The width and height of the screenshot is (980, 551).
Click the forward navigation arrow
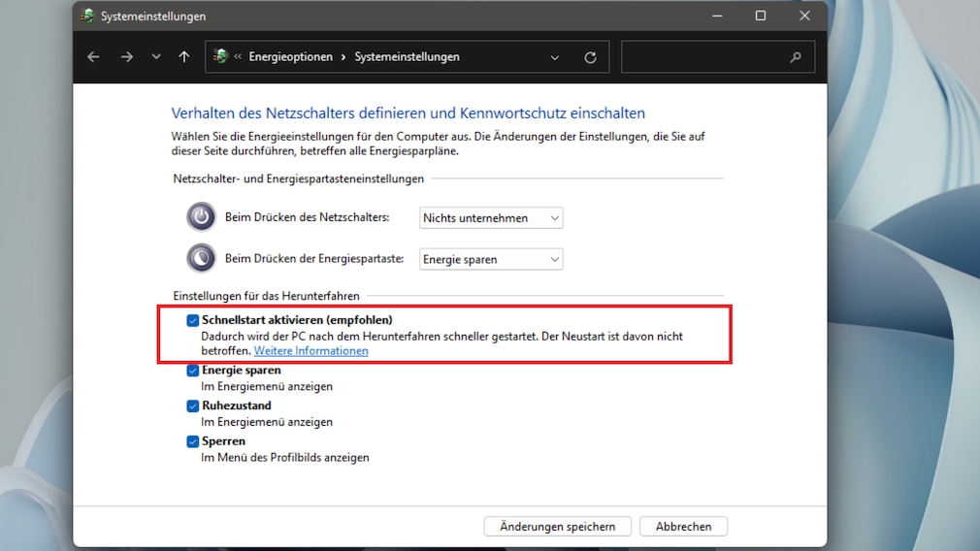coord(126,57)
